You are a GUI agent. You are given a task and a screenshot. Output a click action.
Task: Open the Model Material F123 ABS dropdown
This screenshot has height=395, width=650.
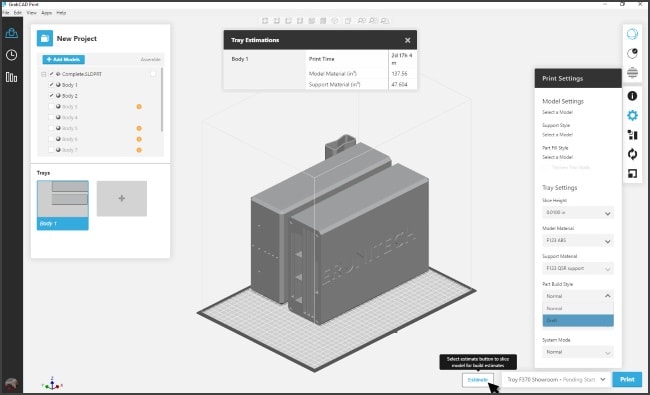pos(578,240)
